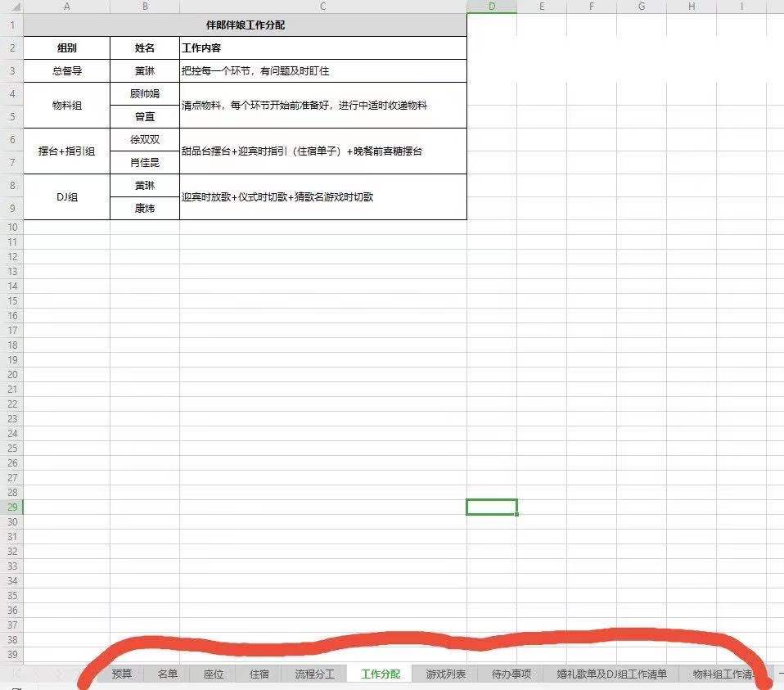Open the 游戏列表 sheet tab

point(445,674)
